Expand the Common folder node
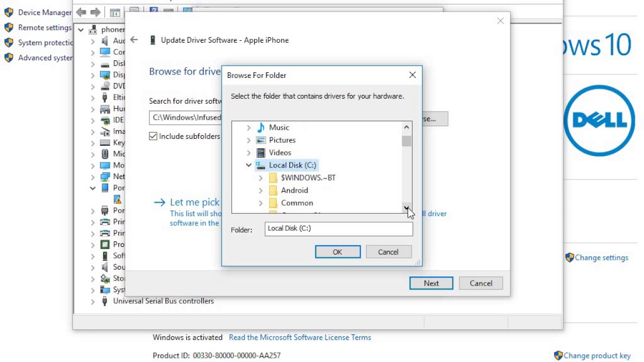 (261, 203)
